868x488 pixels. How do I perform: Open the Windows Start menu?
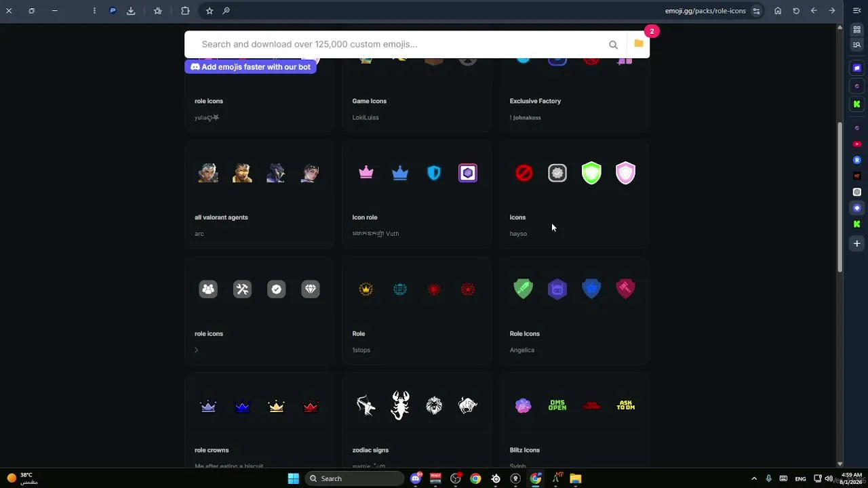(x=293, y=479)
